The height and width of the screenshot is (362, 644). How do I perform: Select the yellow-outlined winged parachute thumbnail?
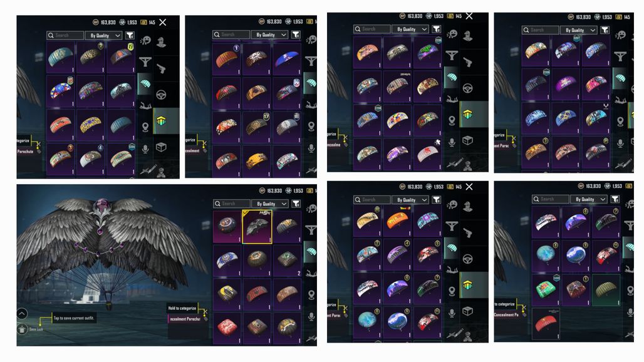(x=257, y=227)
